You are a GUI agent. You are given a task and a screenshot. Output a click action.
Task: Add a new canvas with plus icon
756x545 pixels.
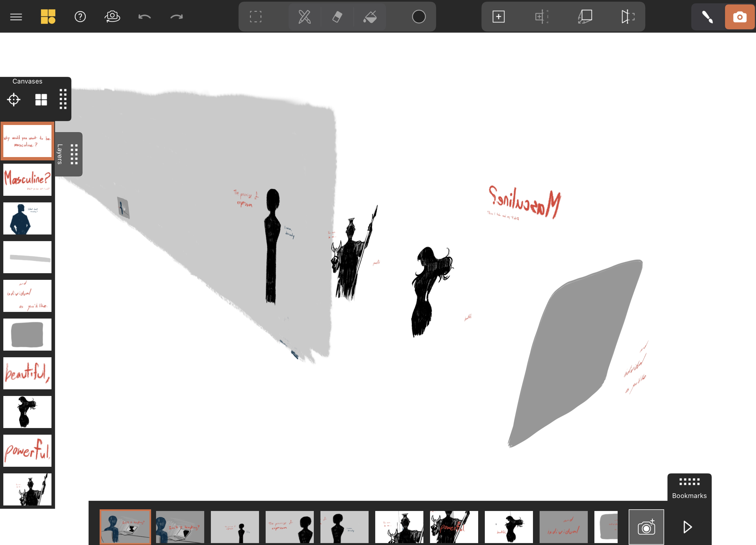pyautogui.click(x=498, y=17)
